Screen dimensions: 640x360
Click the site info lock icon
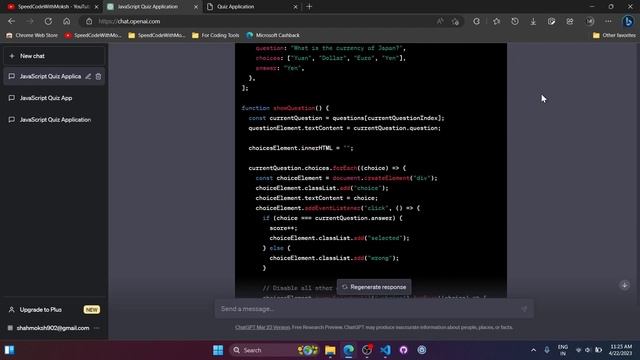click(x=89, y=21)
